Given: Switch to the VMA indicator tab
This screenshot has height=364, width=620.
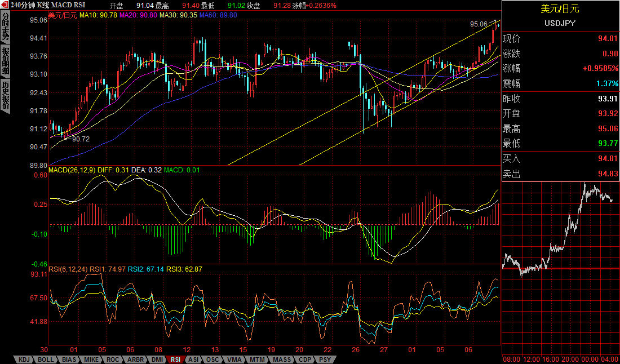Looking at the screenshot, I should pyautogui.click(x=234, y=359).
